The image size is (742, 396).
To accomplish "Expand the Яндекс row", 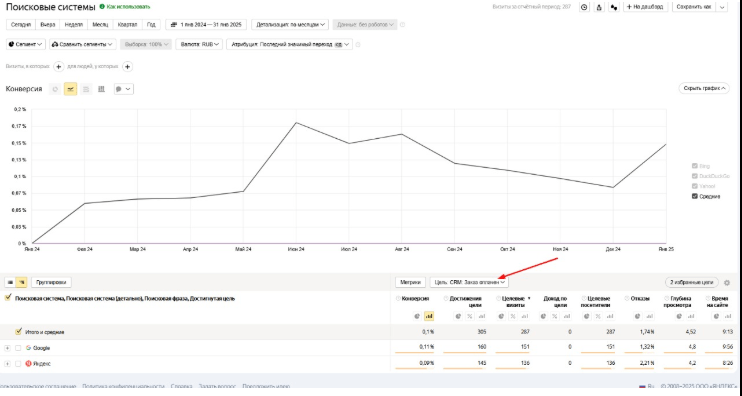I will coord(7,364).
